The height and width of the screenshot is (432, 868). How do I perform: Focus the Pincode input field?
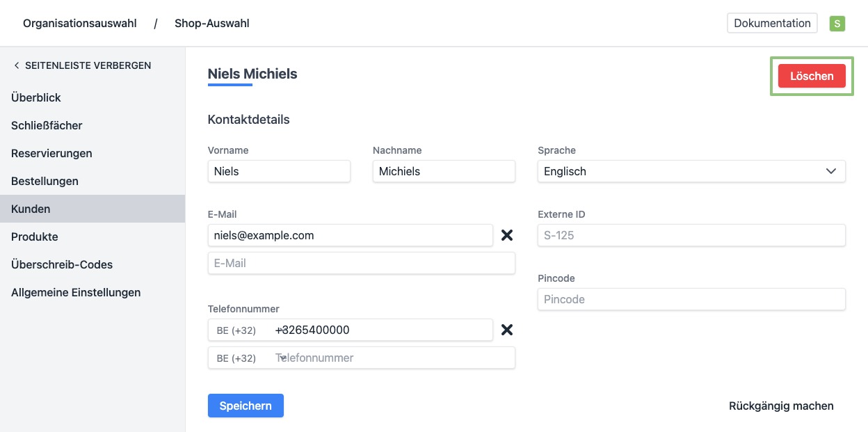pyautogui.click(x=691, y=299)
